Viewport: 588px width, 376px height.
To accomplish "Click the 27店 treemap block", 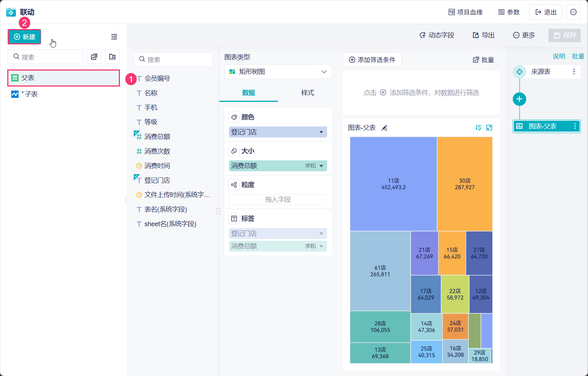I will point(479,253).
